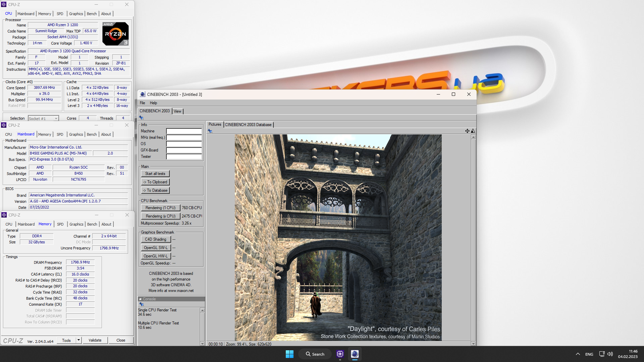Click the pushpin icon under CINEBENCH 2003 tab
Viewport: 644px width, 362px height.
pos(141,118)
